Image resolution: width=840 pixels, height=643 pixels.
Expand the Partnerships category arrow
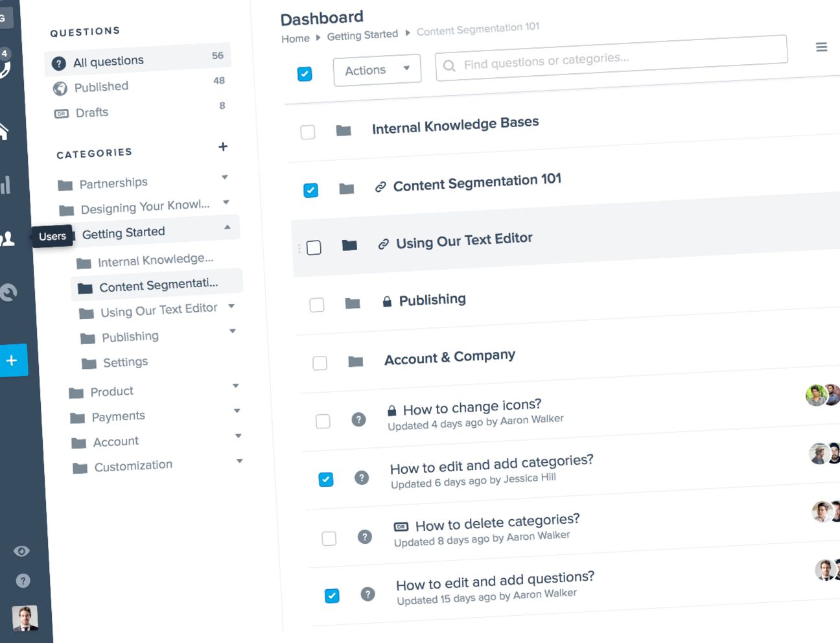pos(225,177)
